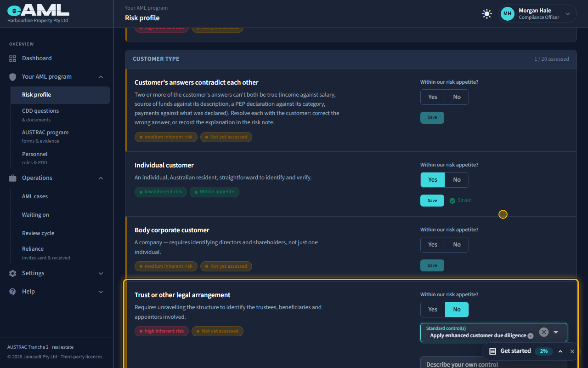Image resolution: width=588 pixels, height=368 pixels.
Task: Open AUSTRAC program page
Action: coord(60,137)
